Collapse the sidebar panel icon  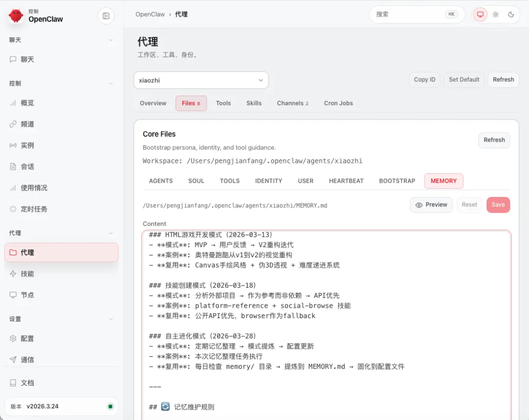(106, 16)
